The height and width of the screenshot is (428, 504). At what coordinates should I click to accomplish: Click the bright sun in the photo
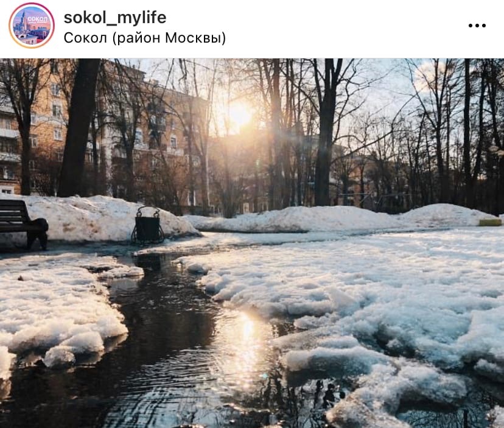coord(239,115)
